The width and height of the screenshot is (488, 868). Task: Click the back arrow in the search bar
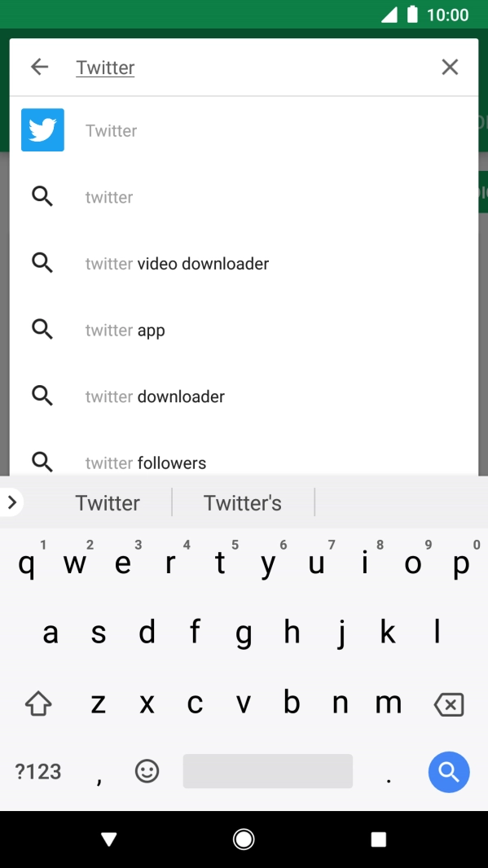[39, 67]
